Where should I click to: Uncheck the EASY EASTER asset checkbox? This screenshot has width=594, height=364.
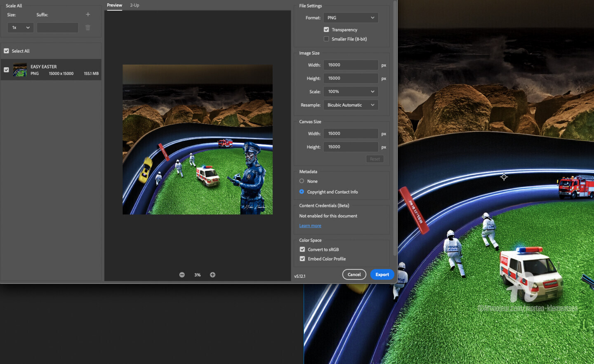[6, 70]
